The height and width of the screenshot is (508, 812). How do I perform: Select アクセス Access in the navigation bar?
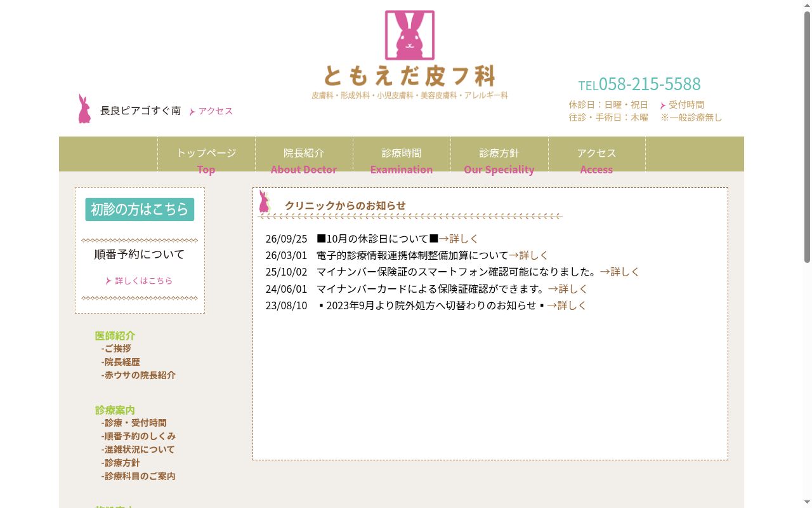click(x=597, y=154)
